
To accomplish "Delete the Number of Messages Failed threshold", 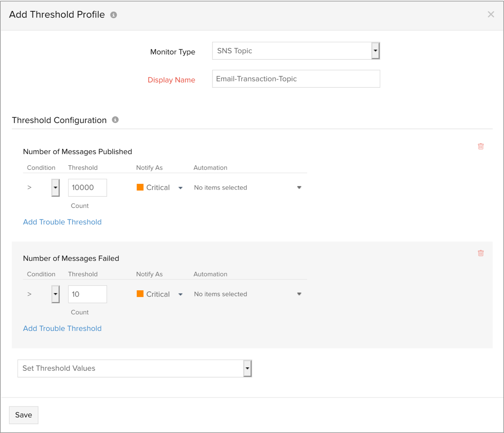I will 480,253.
